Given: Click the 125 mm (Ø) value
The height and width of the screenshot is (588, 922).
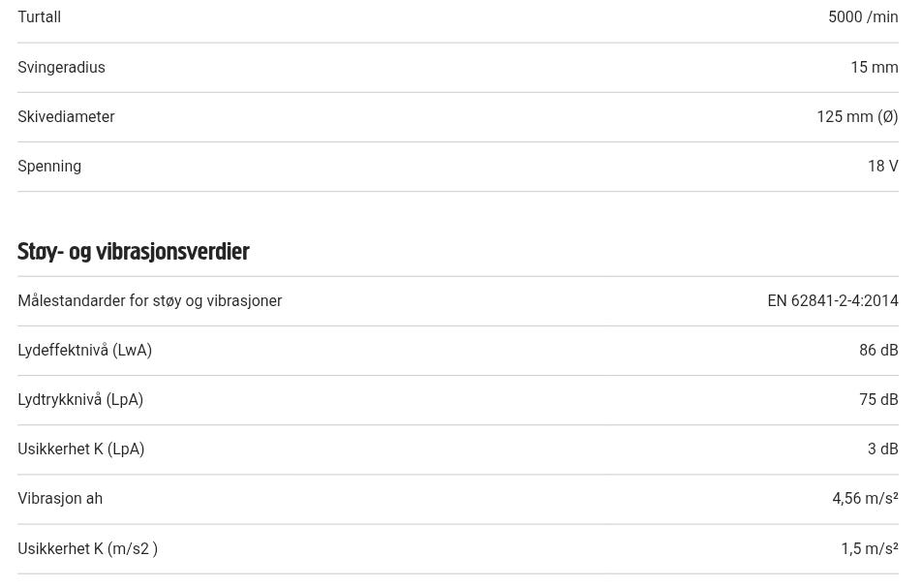Looking at the screenshot, I should tap(856, 117).
